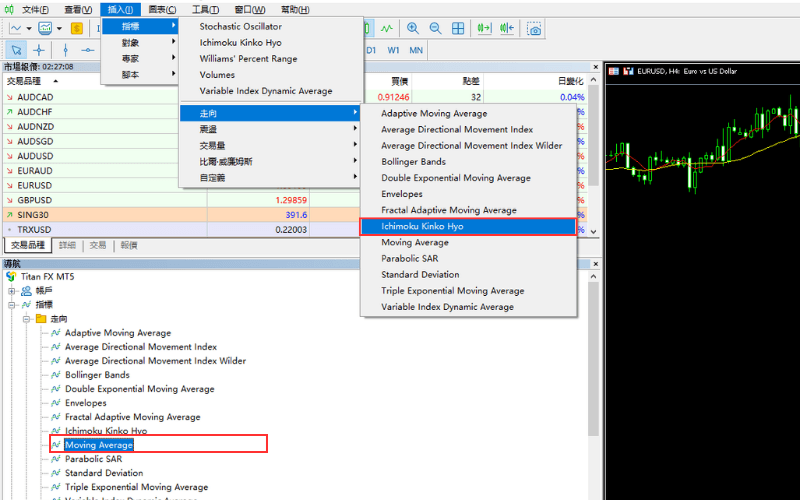Screen dimensions: 800x500
Task: Click the zoom in magnifier icon
Action: click(x=413, y=29)
